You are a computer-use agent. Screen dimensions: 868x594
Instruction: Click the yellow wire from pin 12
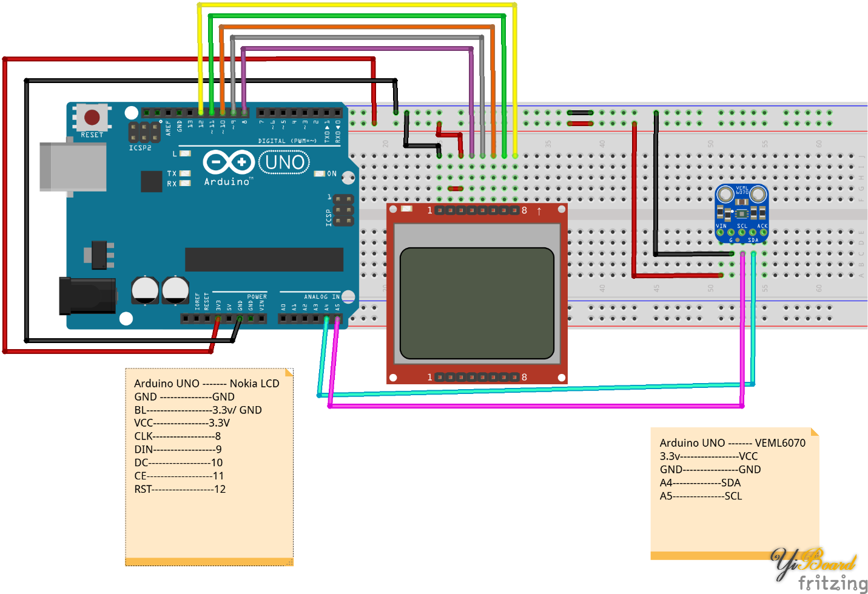(357, 5)
